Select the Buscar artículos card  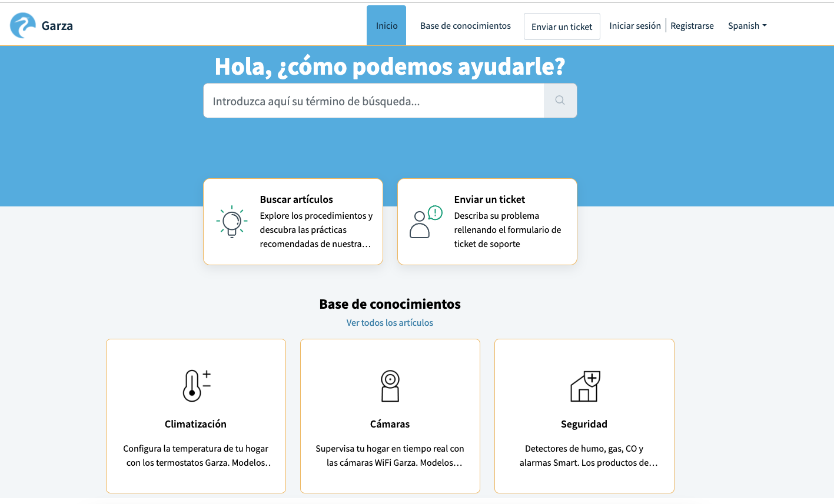(x=293, y=222)
